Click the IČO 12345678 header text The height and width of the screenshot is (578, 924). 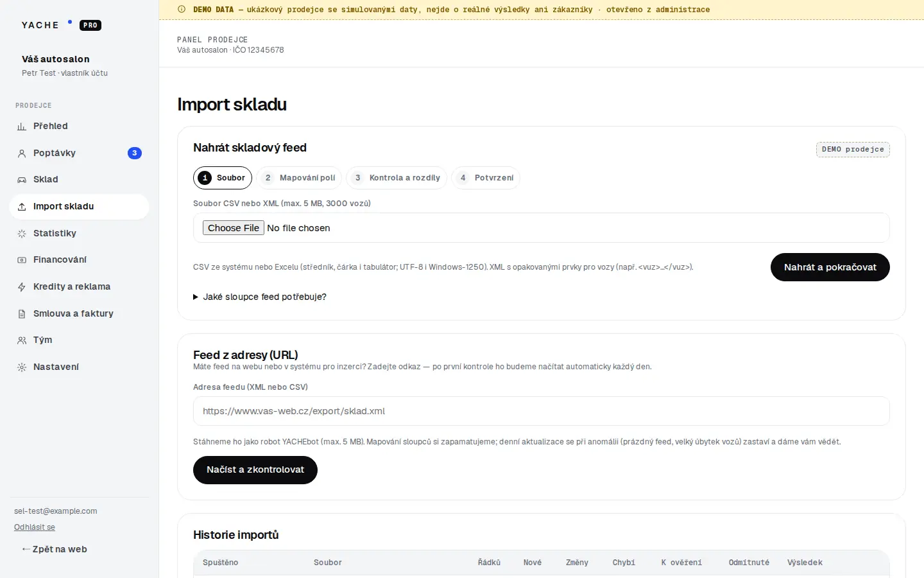click(x=259, y=50)
